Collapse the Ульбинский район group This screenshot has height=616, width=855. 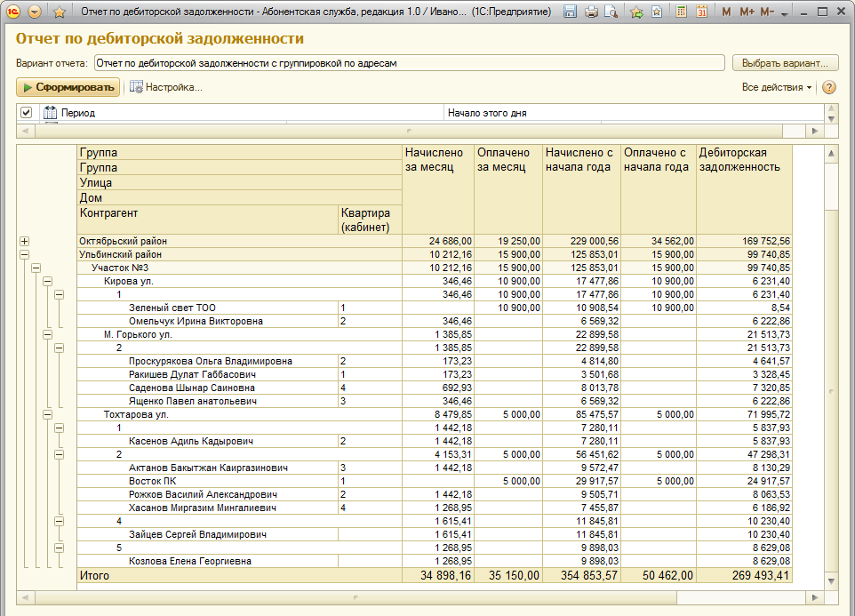click(25, 254)
